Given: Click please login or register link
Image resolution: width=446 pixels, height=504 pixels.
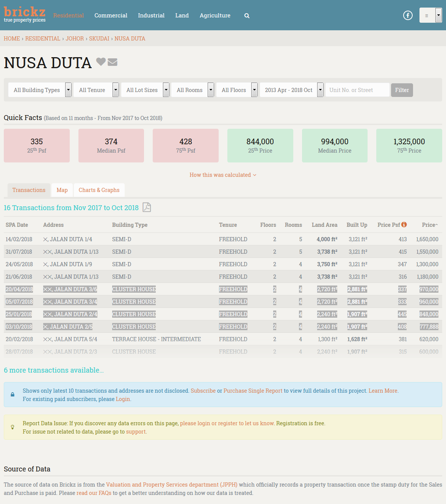Looking at the screenshot, I should [227, 423].
